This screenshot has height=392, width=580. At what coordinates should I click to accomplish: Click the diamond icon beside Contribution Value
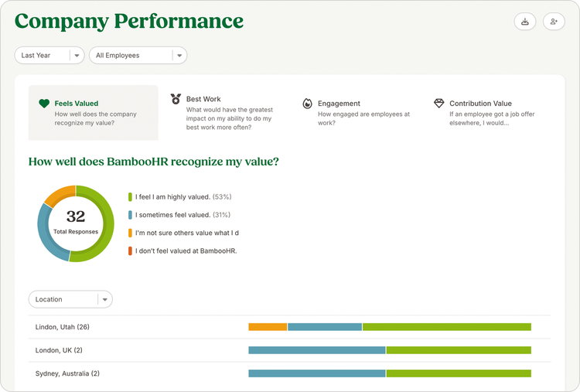click(439, 103)
